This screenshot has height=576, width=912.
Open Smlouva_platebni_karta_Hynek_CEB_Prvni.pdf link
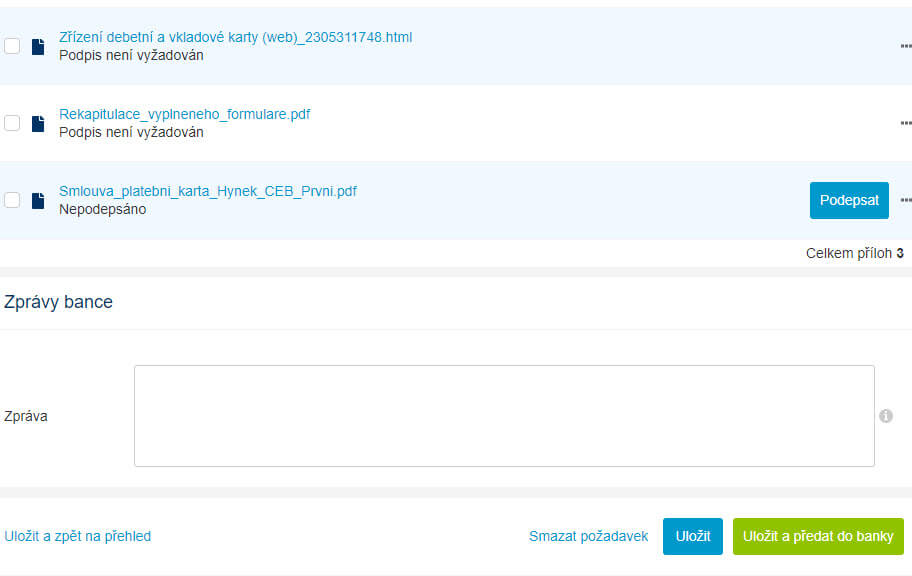click(208, 191)
